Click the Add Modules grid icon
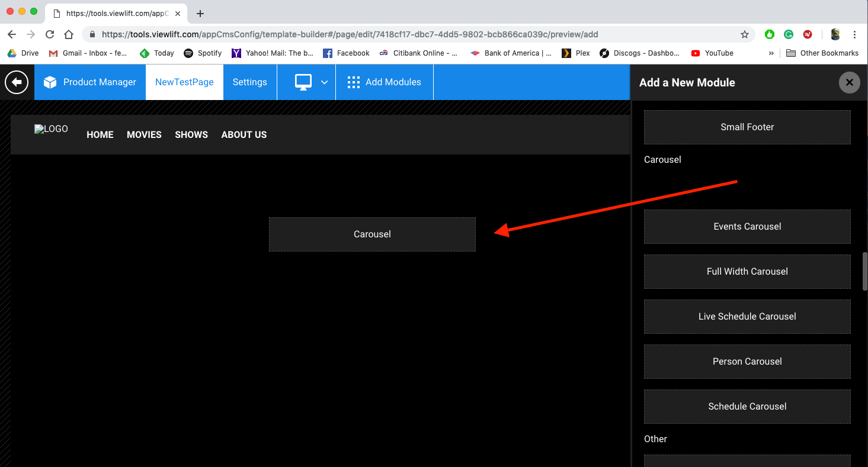 pyautogui.click(x=354, y=82)
